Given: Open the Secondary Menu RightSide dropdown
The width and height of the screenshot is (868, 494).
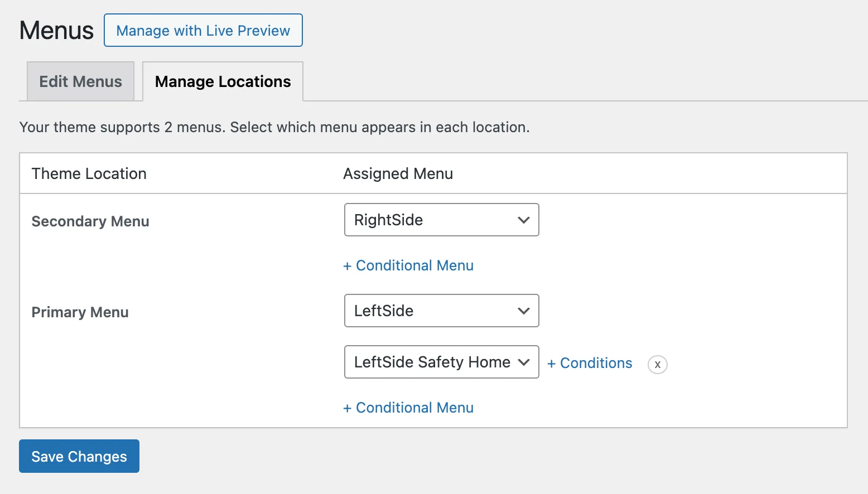Looking at the screenshot, I should click(x=442, y=220).
